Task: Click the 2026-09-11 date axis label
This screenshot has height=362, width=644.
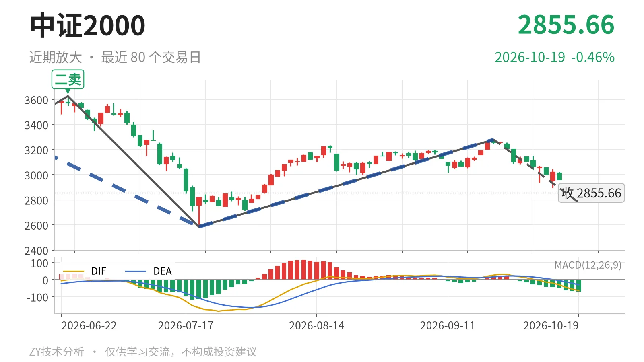Action: point(448,325)
